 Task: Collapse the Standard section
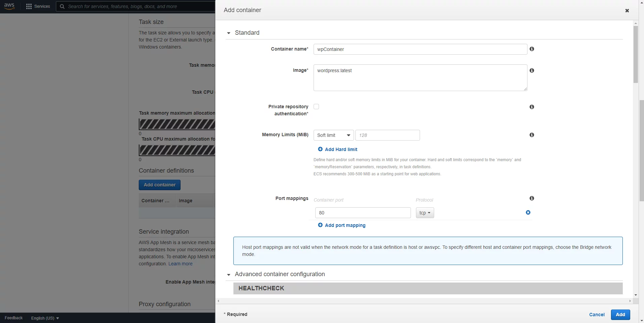229,33
